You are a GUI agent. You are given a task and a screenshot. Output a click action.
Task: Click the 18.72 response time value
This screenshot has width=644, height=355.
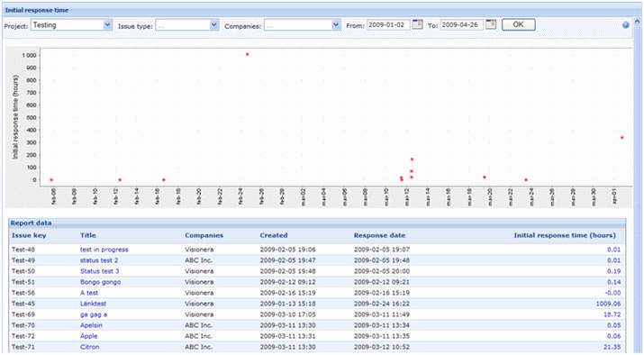612,314
